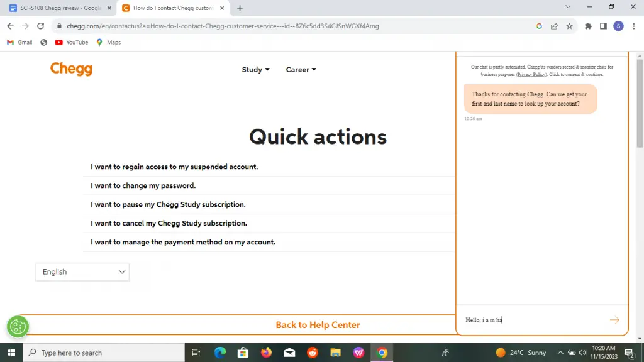Open the green chatbot widget icon
Viewport: 644px width, 362px height.
(x=18, y=326)
